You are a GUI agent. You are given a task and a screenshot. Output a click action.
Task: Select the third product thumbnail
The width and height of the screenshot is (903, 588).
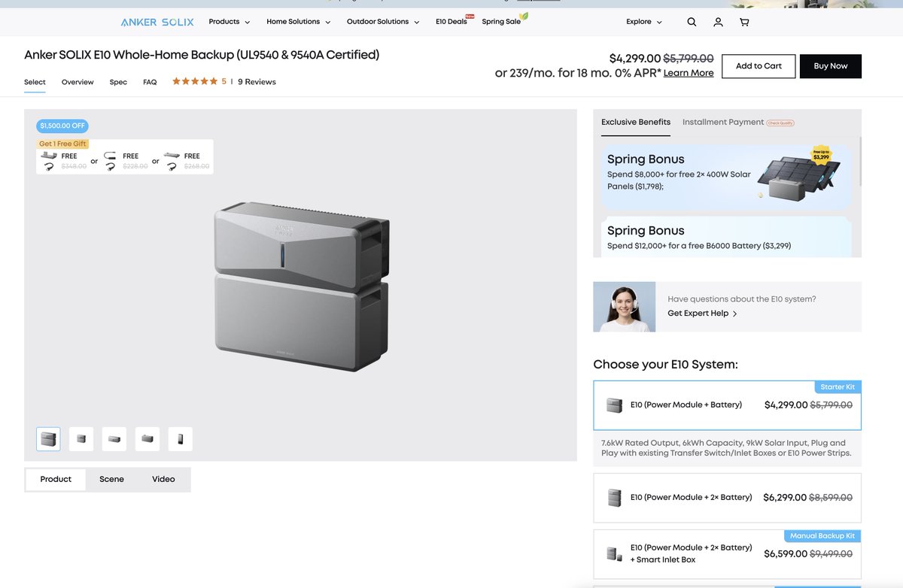point(114,439)
